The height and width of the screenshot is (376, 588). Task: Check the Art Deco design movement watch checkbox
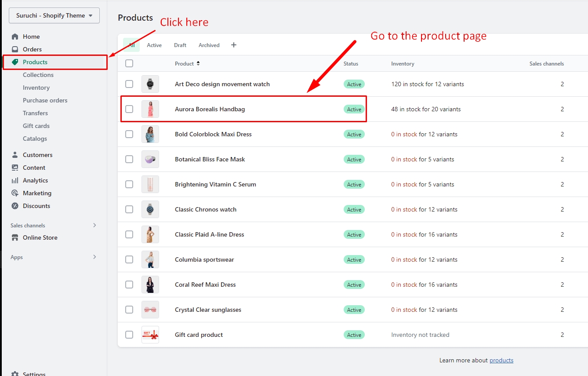click(129, 84)
